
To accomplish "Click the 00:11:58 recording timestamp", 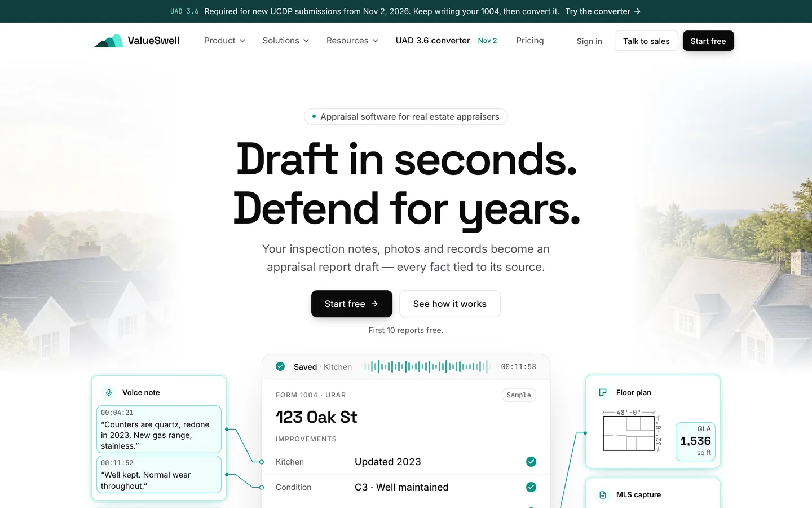I will click(x=519, y=367).
